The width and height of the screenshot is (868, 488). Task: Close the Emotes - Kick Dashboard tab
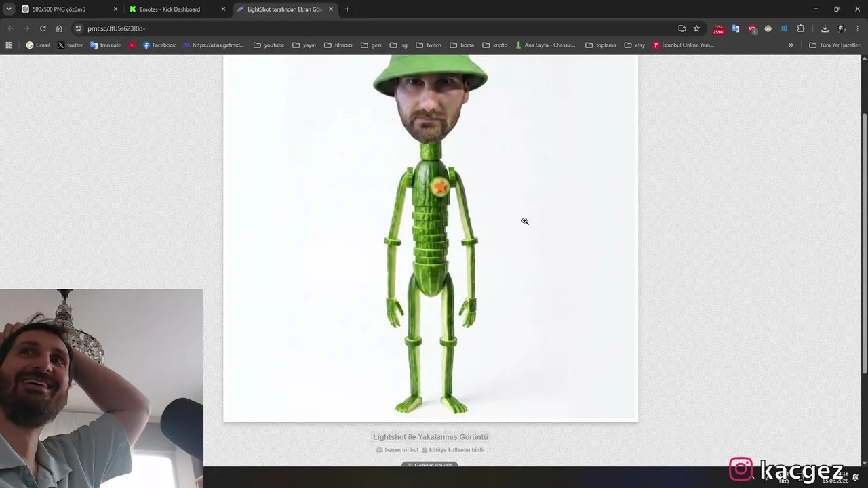coord(223,9)
